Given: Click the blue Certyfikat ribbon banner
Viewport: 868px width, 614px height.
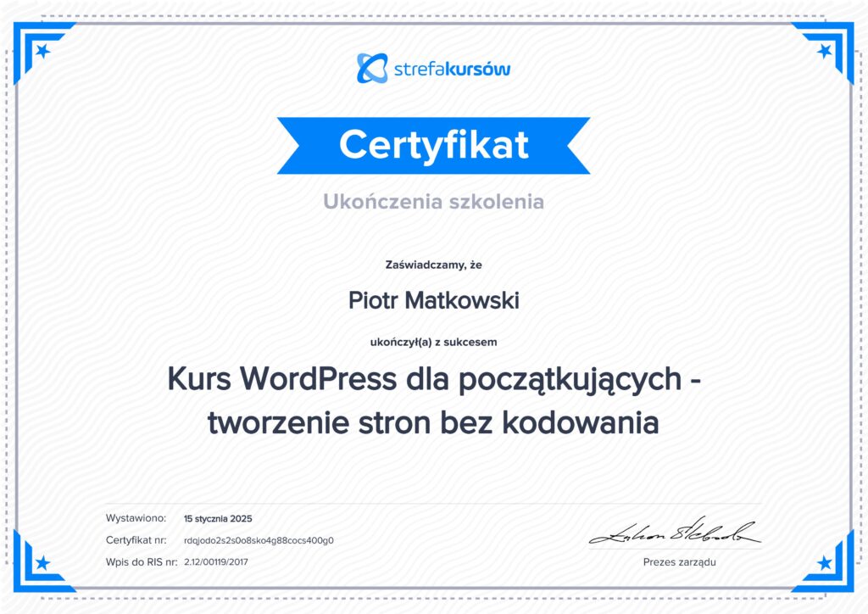Looking at the screenshot, I should pyautogui.click(x=433, y=145).
